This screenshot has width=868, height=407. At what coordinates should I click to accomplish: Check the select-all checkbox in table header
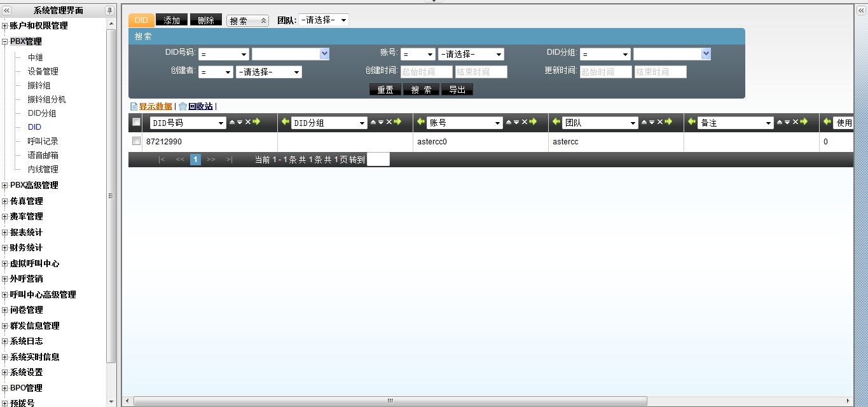pos(136,122)
